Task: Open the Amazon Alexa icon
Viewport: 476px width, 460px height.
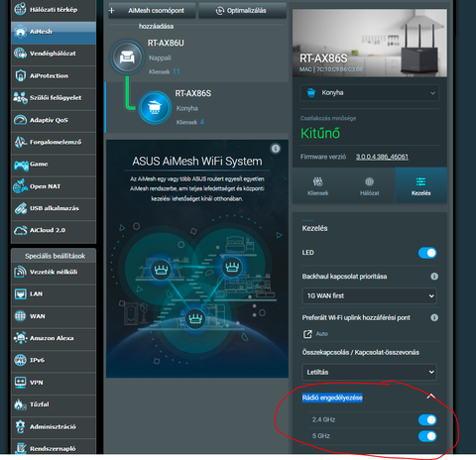Action: (20, 338)
